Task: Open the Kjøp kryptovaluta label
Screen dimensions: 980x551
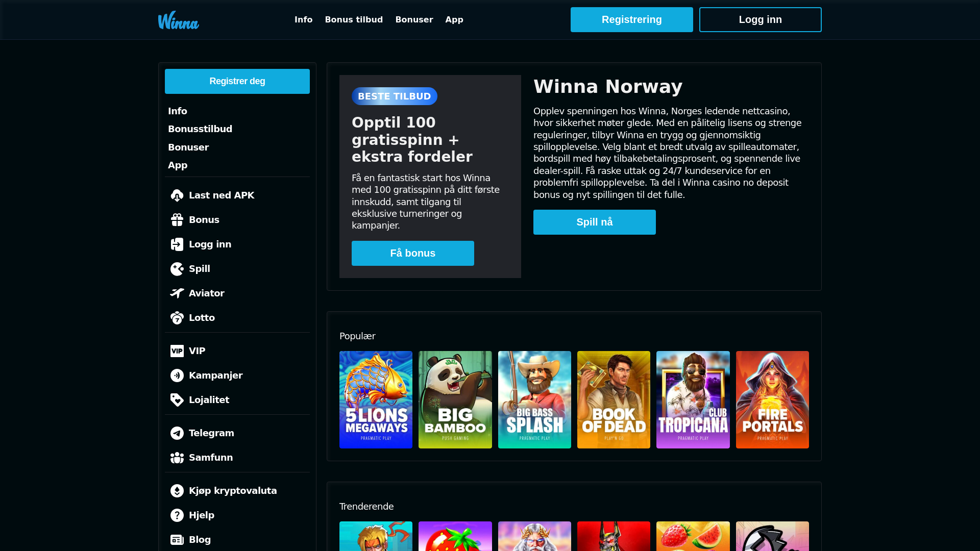Action: pos(233,491)
